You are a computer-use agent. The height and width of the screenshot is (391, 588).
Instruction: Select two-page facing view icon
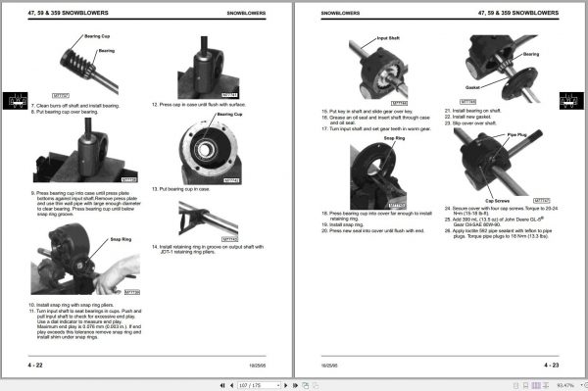point(536,385)
